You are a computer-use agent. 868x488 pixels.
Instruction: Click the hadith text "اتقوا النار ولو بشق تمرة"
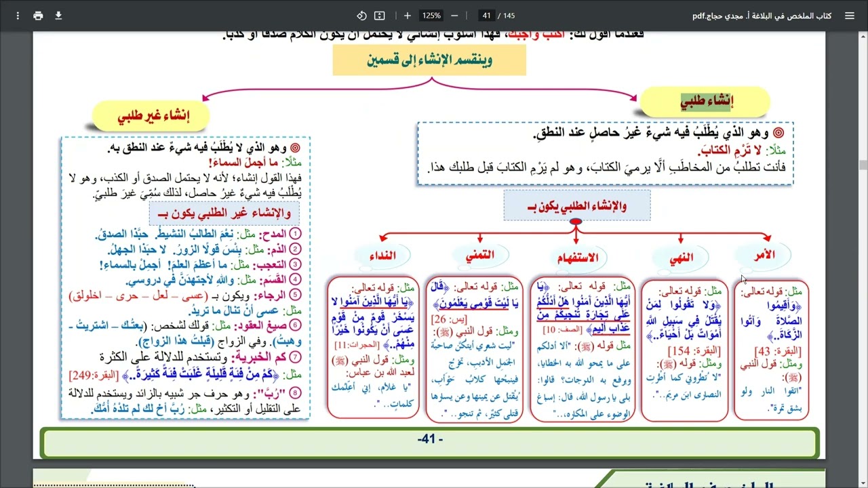click(x=771, y=399)
